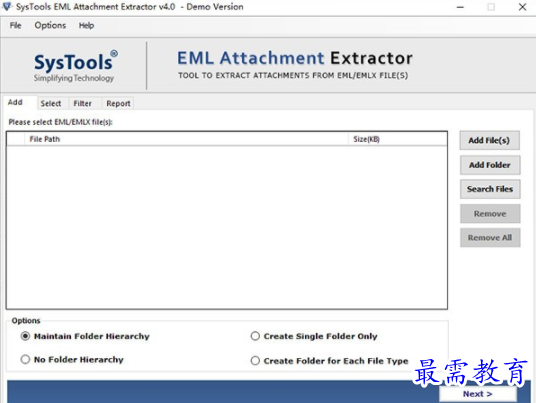Open the Options menu
This screenshot has height=403, width=536.
click(50, 26)
